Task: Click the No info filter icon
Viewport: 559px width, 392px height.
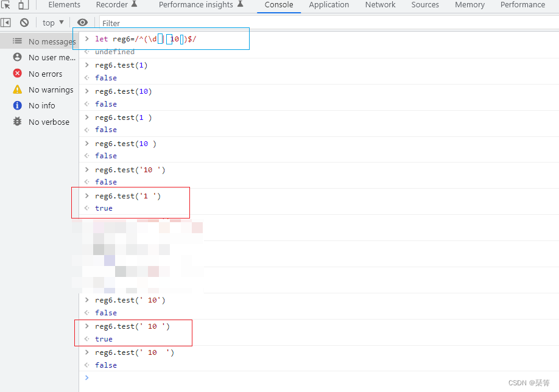Action: point(18,105)
